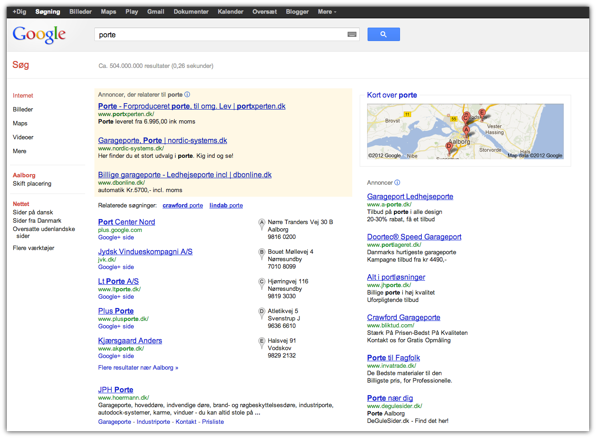Open 'Kalender' in the top bar

230,12
